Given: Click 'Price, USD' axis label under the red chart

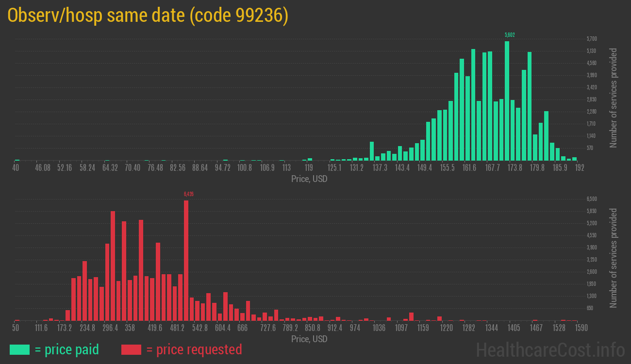Looking at the screenshot, I should (309, 339).
